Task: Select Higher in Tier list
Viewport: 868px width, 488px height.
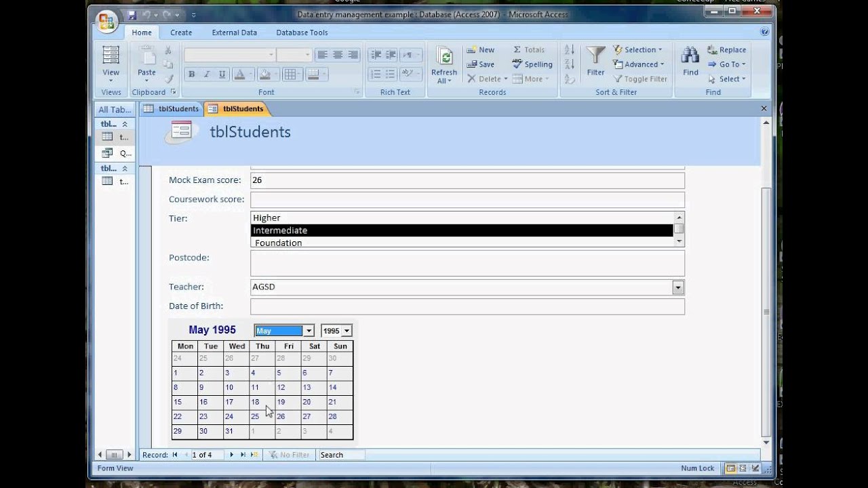Action: click(x=462, y=218)
